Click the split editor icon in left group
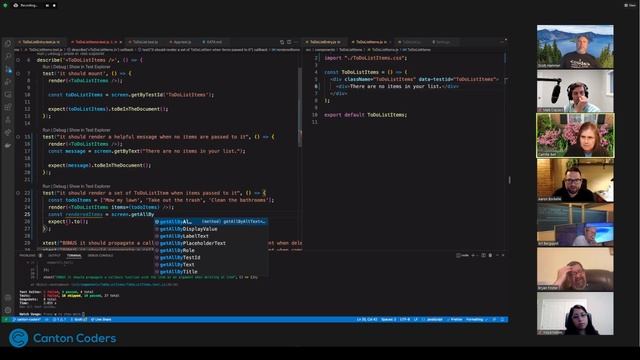640x360 pixels. [289, 42]
